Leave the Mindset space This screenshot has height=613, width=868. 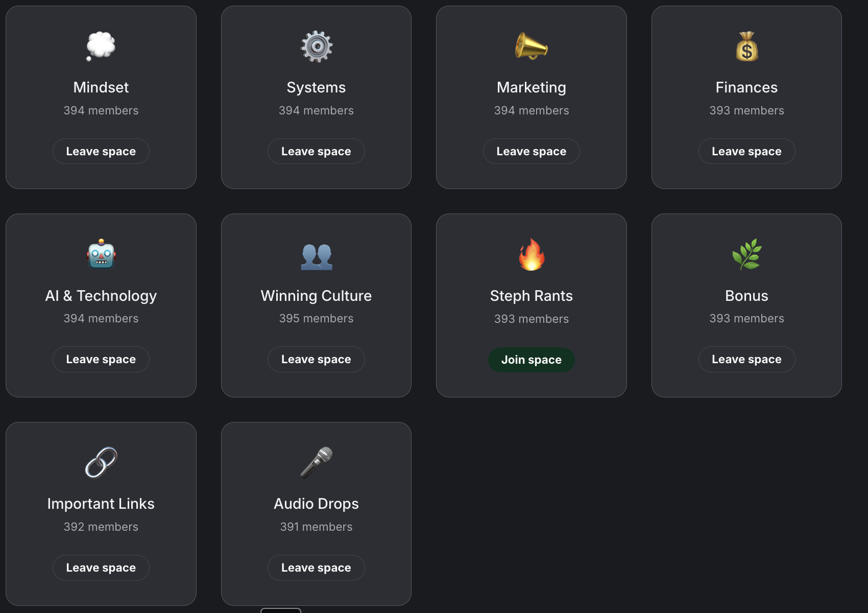coord(101,151)
